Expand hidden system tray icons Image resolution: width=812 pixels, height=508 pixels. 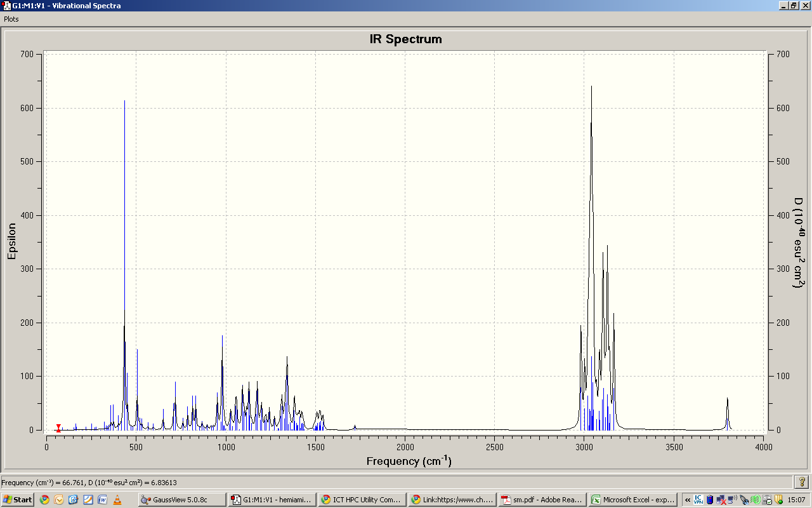688,500
